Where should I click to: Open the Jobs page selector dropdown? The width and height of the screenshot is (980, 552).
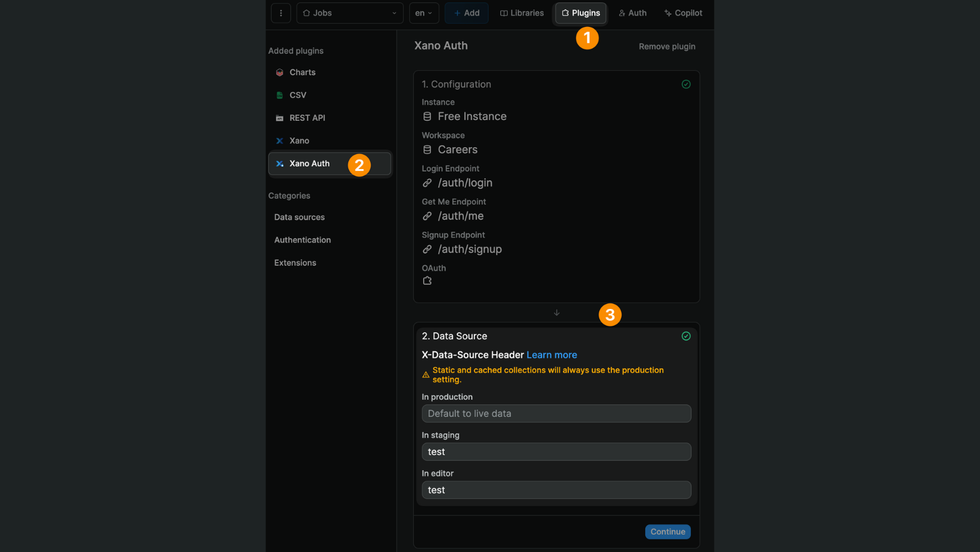(350, 13)
